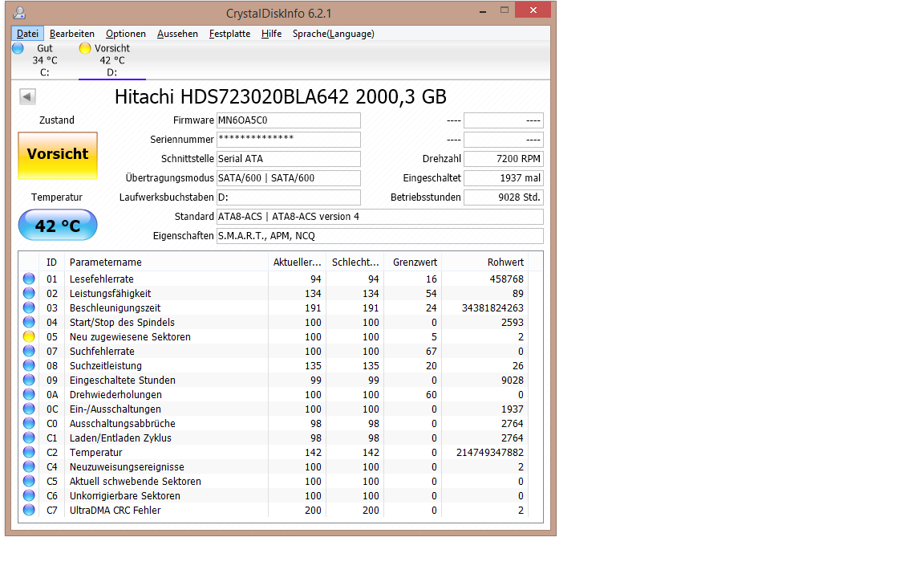Click raw value 34381824263 for Beschleunigungszeit

click(x=492, y=308)
